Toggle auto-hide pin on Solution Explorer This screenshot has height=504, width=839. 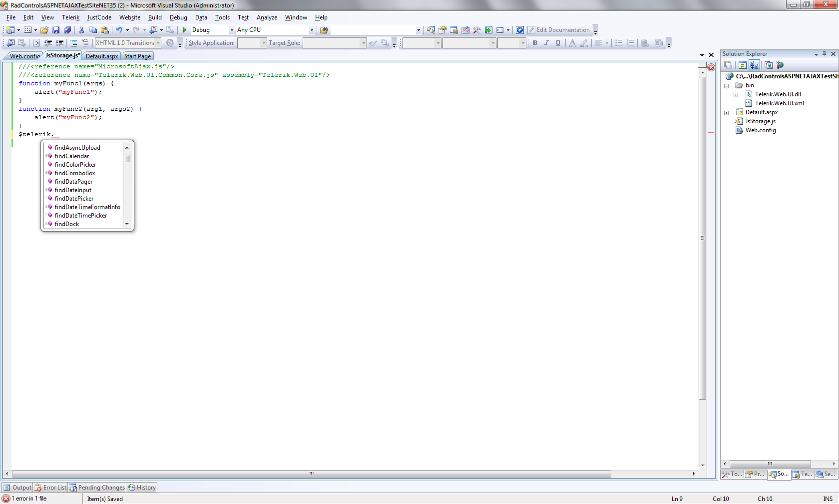click(825, 54)
